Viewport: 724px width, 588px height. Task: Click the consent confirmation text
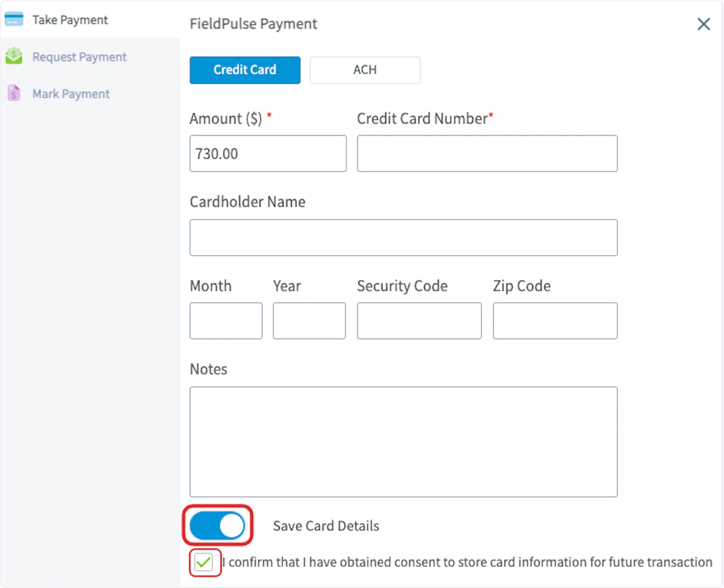click(468, 563)
